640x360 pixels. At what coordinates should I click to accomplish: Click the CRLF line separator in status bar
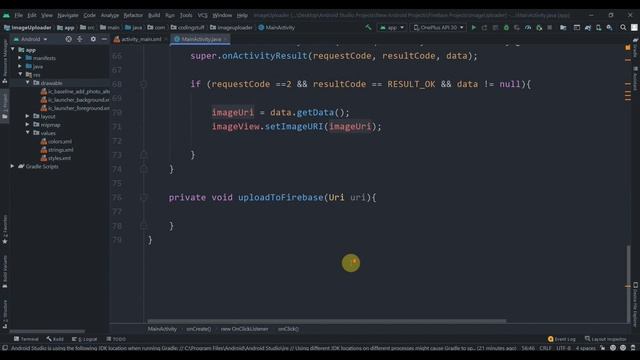pyautogui.click(x=545, y=348)
